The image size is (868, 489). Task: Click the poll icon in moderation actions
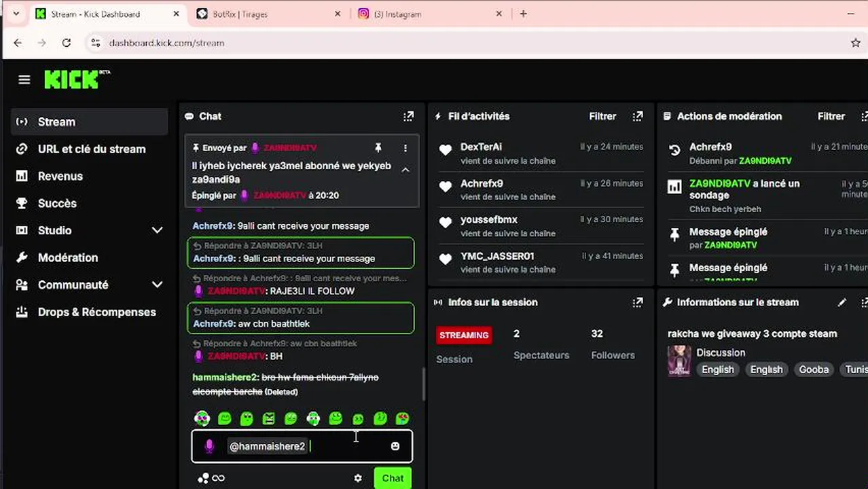tap(674, 187)
